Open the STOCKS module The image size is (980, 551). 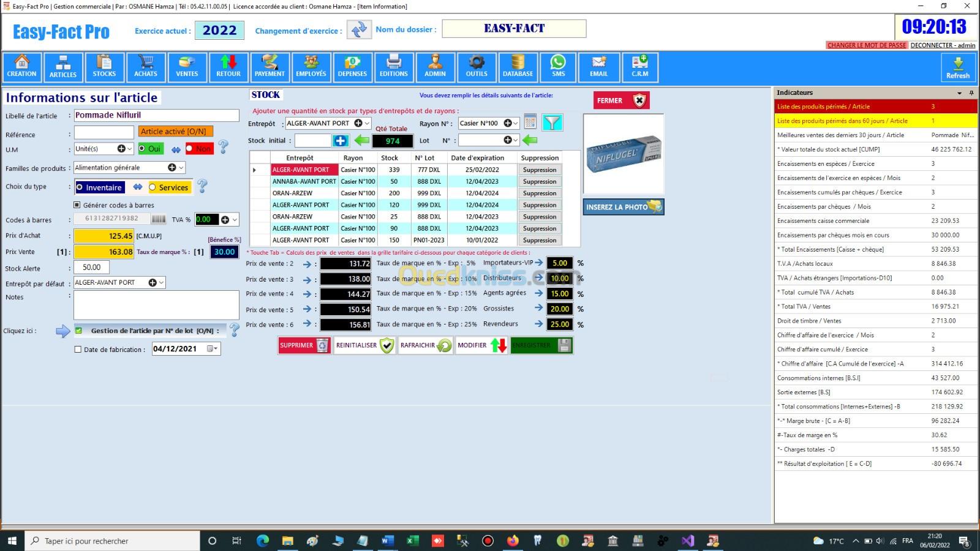[x=104, y=67]
